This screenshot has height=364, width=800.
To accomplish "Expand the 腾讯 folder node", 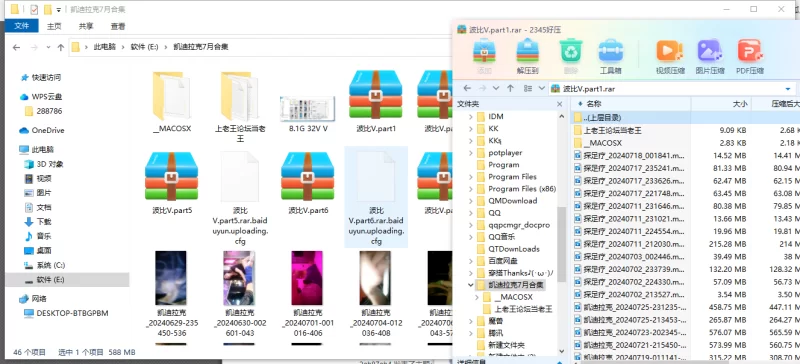I will [470, 333].
